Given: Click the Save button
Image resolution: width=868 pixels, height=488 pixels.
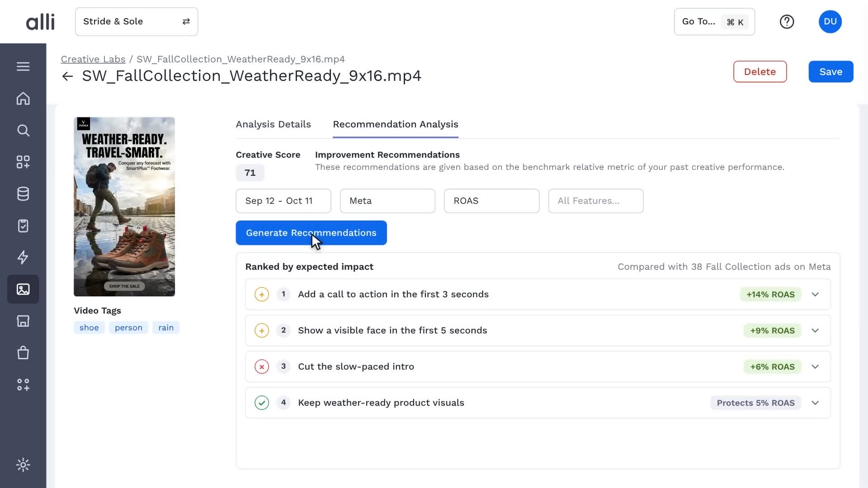Looking at the screenshot, I should (831, 72).
